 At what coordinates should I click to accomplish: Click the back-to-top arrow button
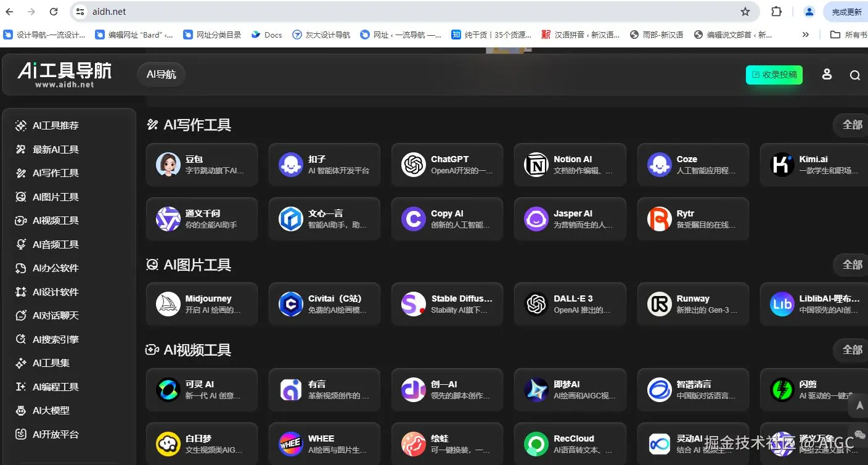(x=859, y=405)
